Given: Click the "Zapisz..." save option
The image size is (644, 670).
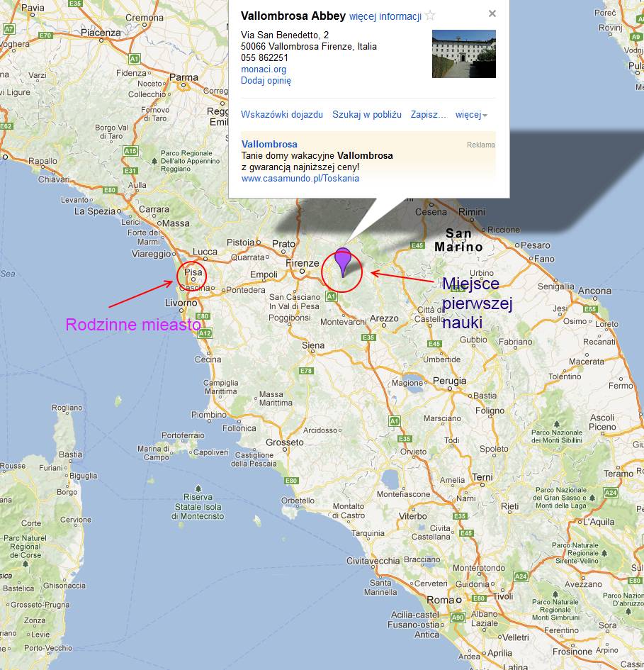Looking at the screenshot, I should (x=428, y=115).
